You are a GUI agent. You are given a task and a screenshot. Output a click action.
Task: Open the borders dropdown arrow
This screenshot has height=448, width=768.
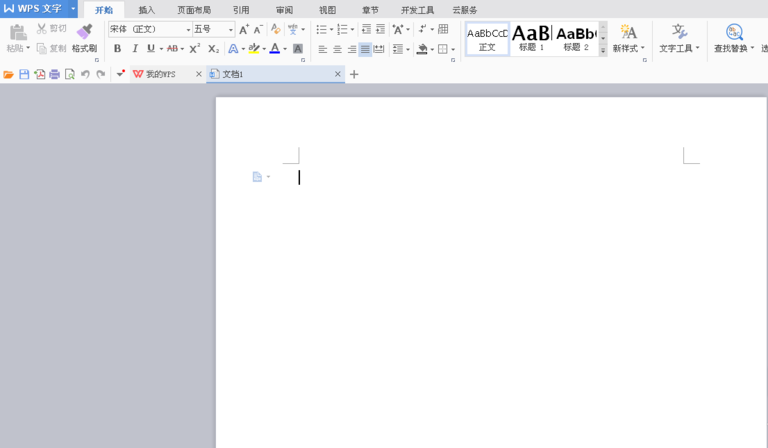pos(453,49)
